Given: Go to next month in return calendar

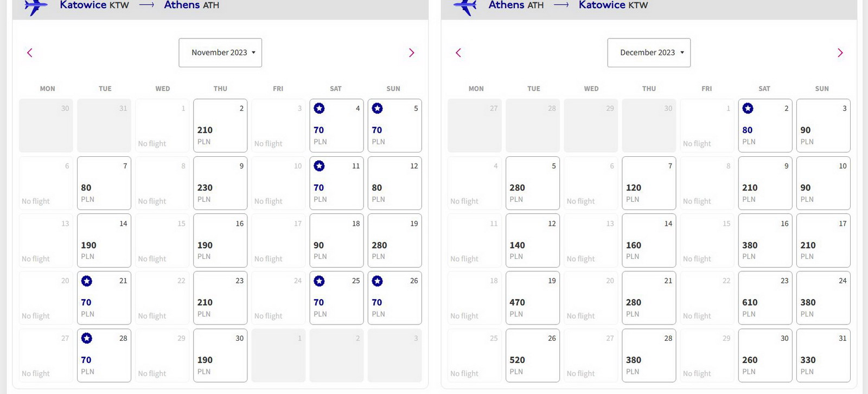Looking at the screenshot, I should click(x=840, y=53).
